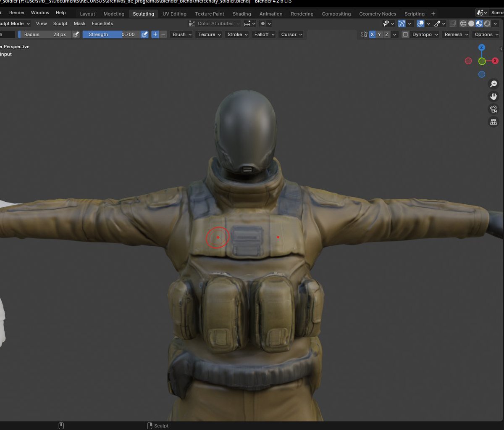Toggle show overlays button
The height and width of the screenshot is (430, 504).
(x=420, y=24)
